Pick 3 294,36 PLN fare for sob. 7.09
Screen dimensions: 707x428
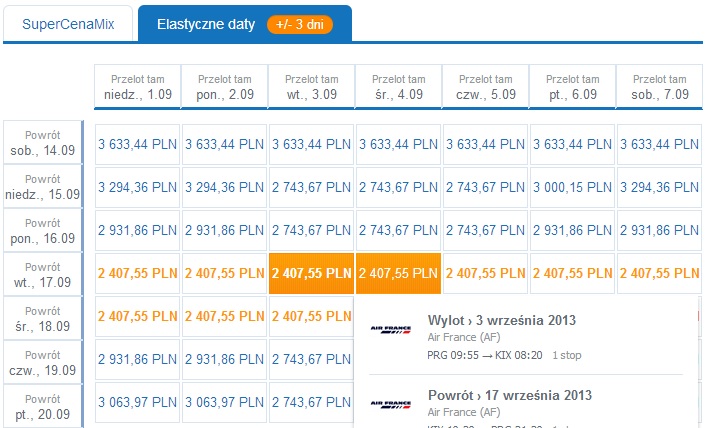(660, 187)
